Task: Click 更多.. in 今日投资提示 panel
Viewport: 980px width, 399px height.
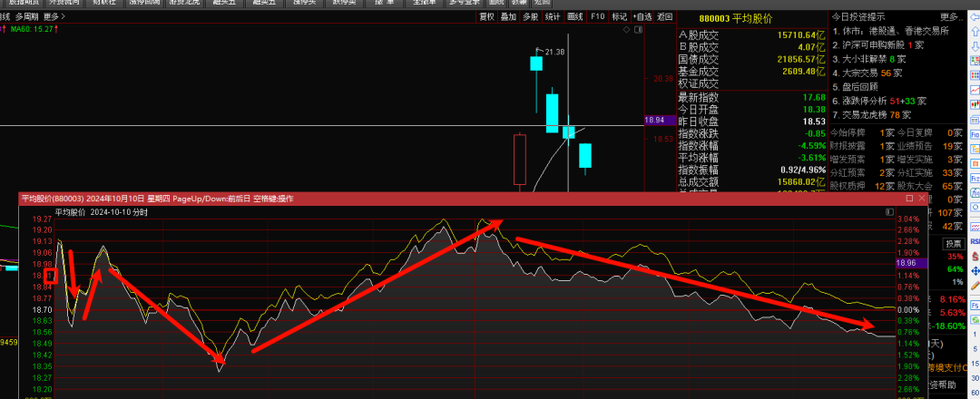Action: (951, 16)
